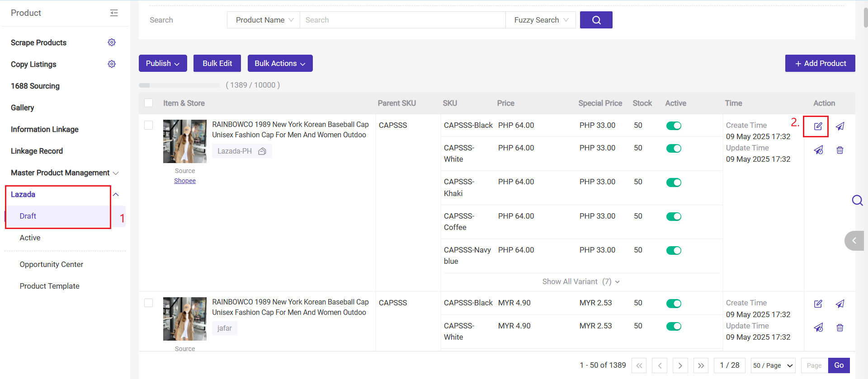Viewport: 868px width, 379px height.
Task: Open the Product Name search field dropdown
Action: (264, 20)
